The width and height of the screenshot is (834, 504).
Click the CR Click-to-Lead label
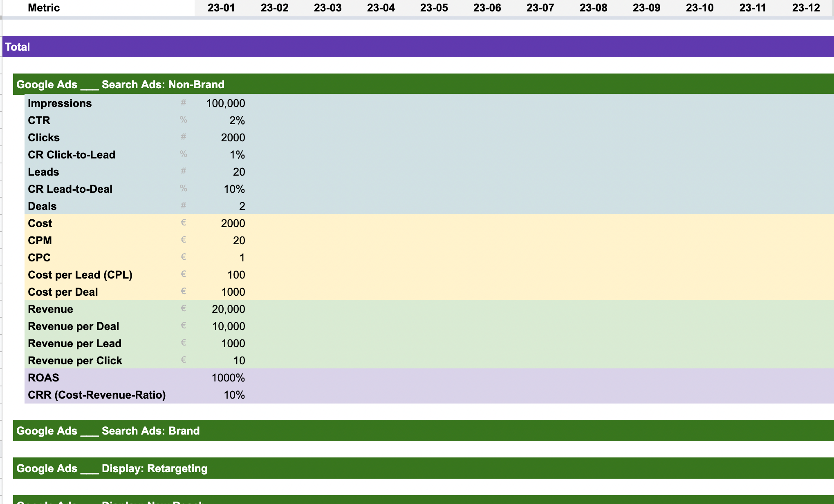tap(72, 155)
